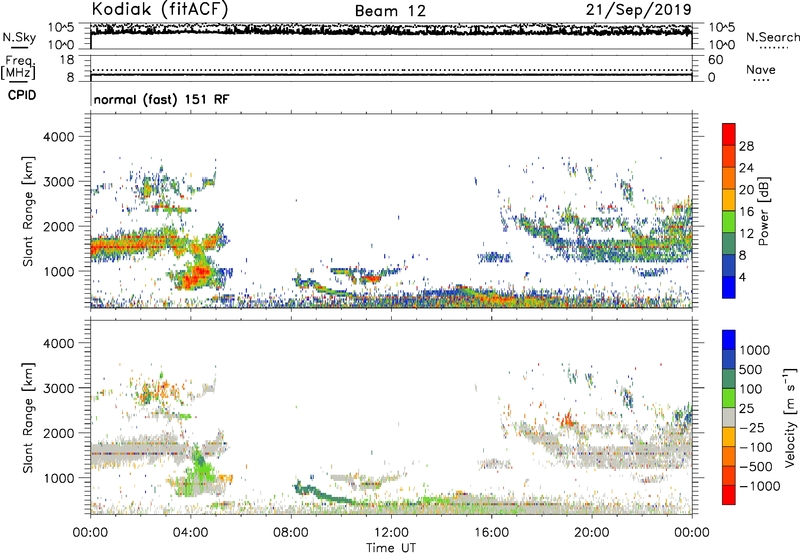Click the '12:00' time axis tick label
800x554 pixels.
(391, 533)
